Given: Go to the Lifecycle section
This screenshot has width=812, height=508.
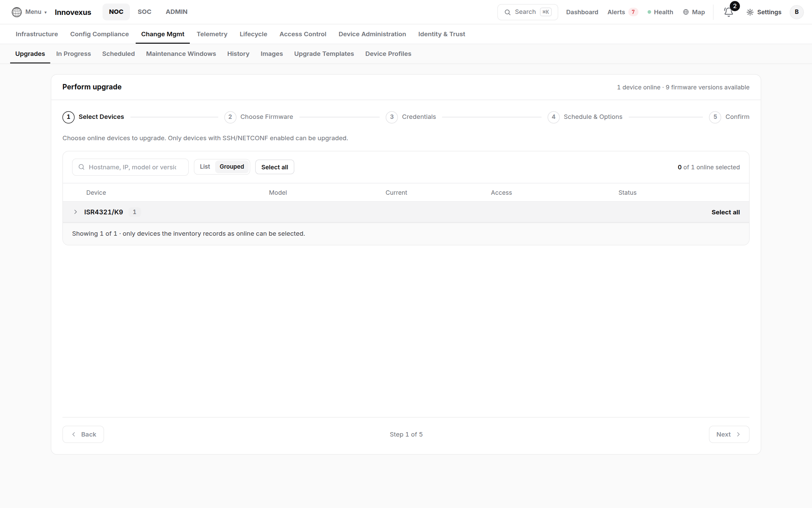Looking at the screenshot, I should click(x=253, y=34).
